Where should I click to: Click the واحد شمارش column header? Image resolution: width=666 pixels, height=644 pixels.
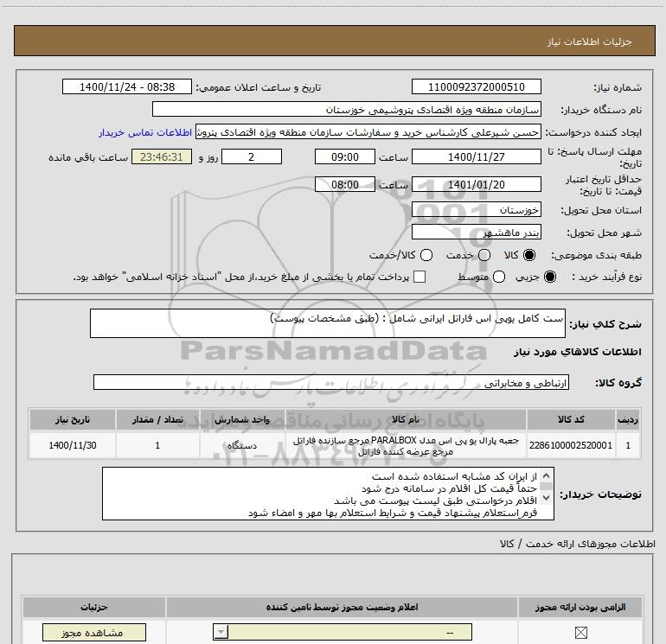click(x=242, y=419)
